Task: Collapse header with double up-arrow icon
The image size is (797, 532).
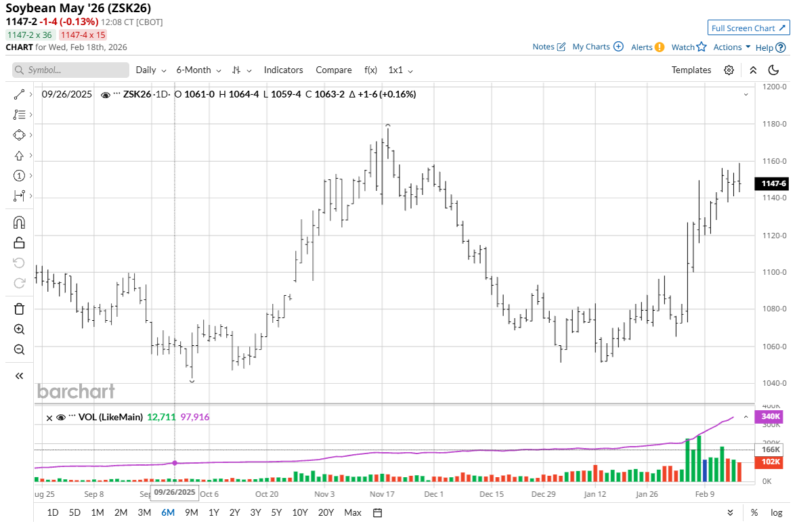Action: [753, 70]
